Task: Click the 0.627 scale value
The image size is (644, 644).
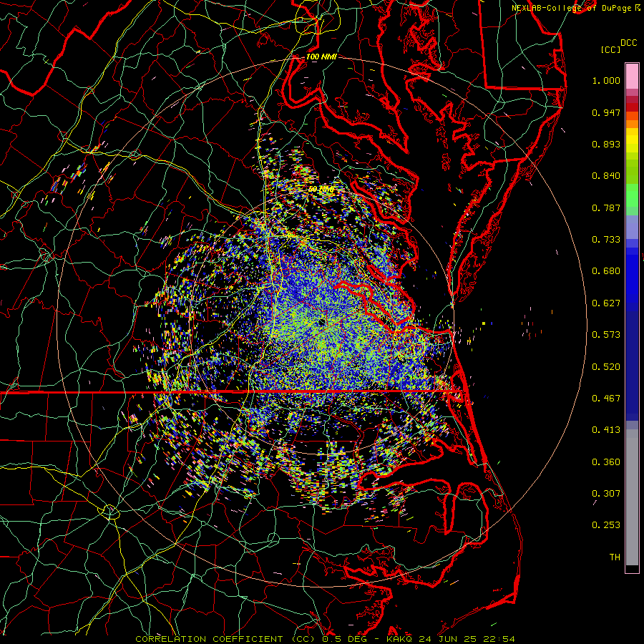Action: click(606, 303)
